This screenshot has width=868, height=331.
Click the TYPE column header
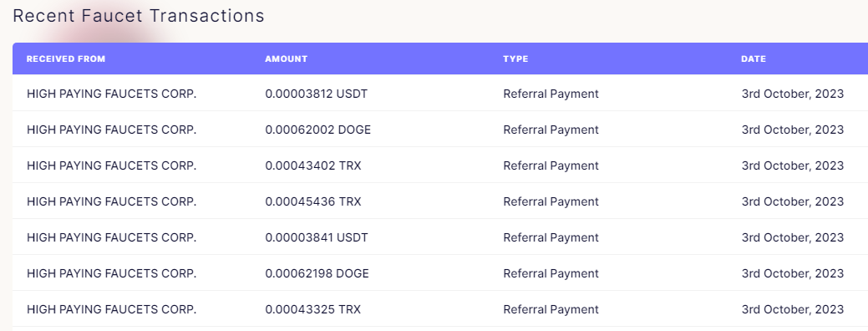coord(515,59)
